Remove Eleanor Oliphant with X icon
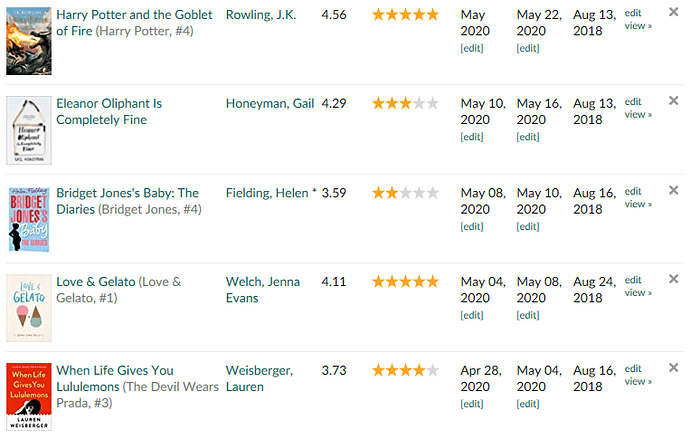The width and height of the screenshot is (690, 438). 673,101
